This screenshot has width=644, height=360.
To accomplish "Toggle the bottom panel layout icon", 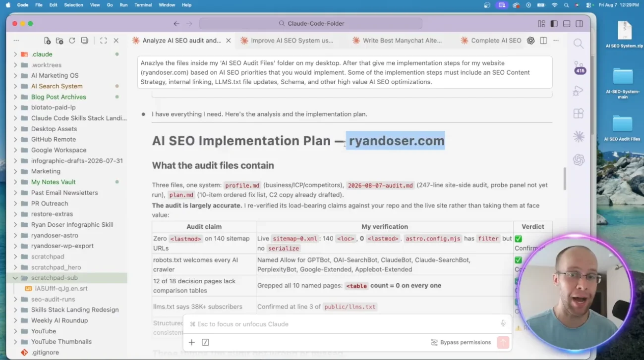I will click(567, 23).
